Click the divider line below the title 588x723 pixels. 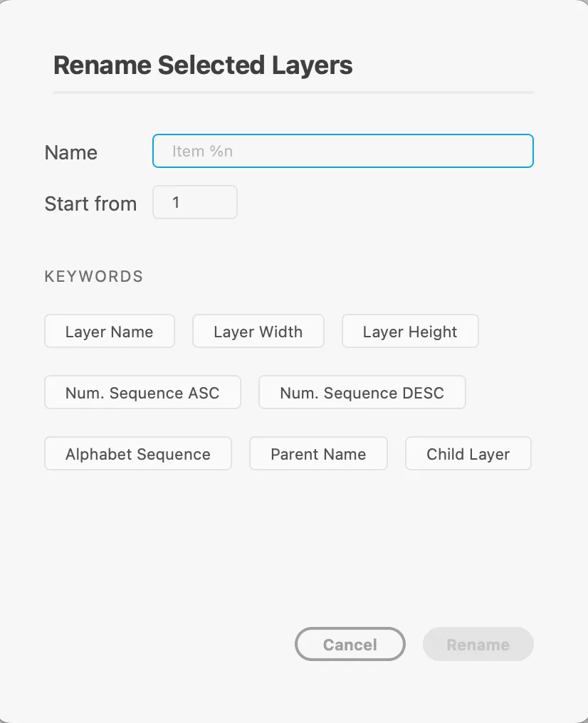tap(293, 93)
